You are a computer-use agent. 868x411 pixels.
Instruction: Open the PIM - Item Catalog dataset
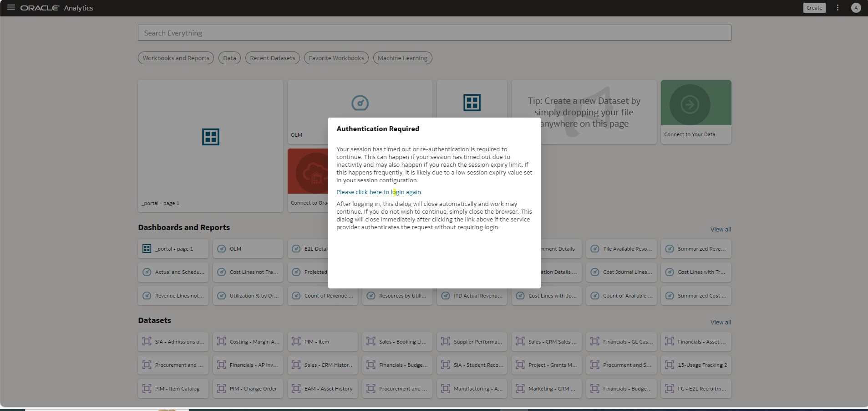[x=173, y=389]
